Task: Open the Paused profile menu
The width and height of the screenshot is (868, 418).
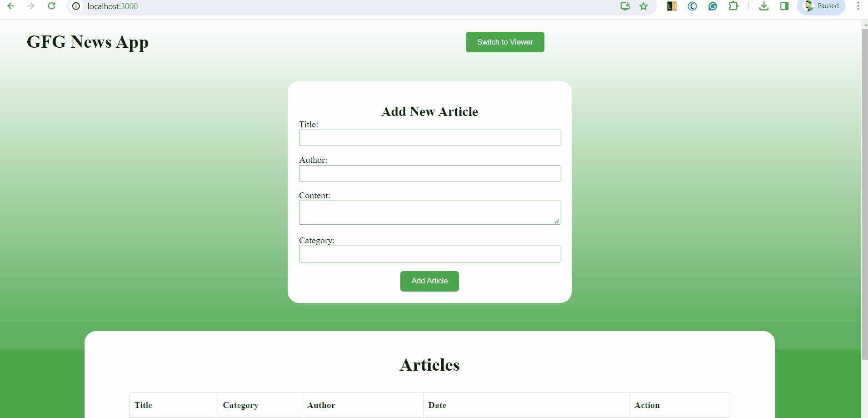Action: coord(821,6)
